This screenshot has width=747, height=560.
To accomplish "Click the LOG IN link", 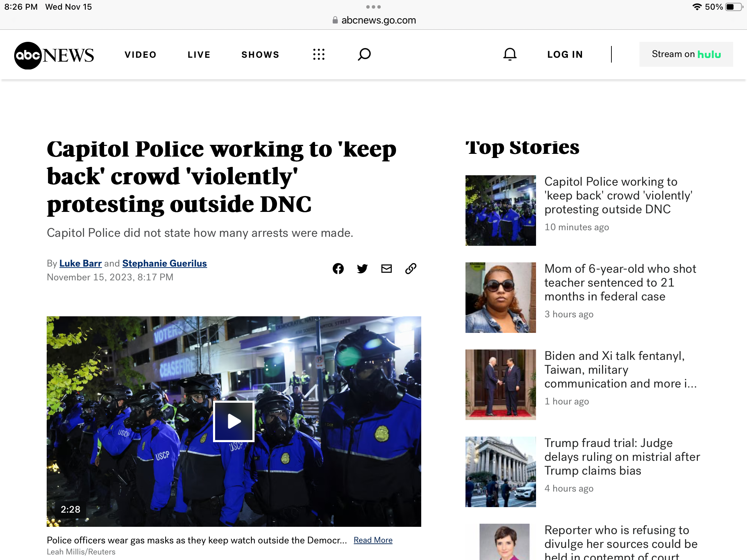I will point(565,54).
